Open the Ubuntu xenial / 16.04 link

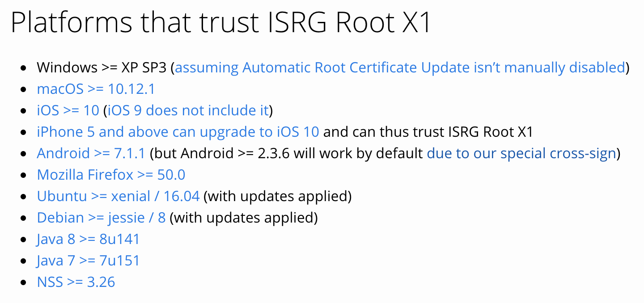[x=118, y=196]
